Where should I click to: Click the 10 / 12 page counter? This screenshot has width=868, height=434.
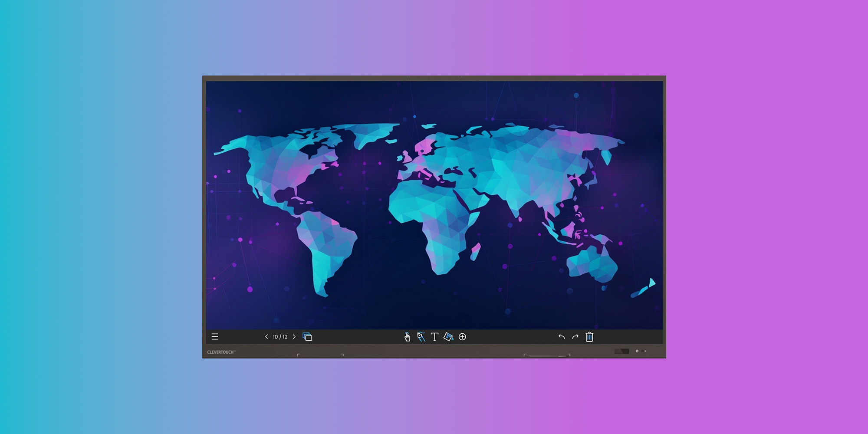coord(280,337)
